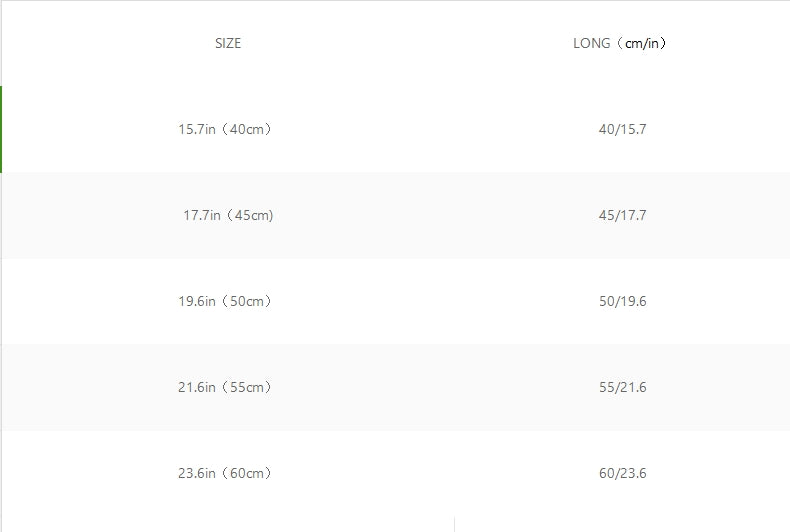Viewport: 790px width, 532px height.
Task: Click the "cm/in" unit label in header
Action: click(x=642, y=44)
